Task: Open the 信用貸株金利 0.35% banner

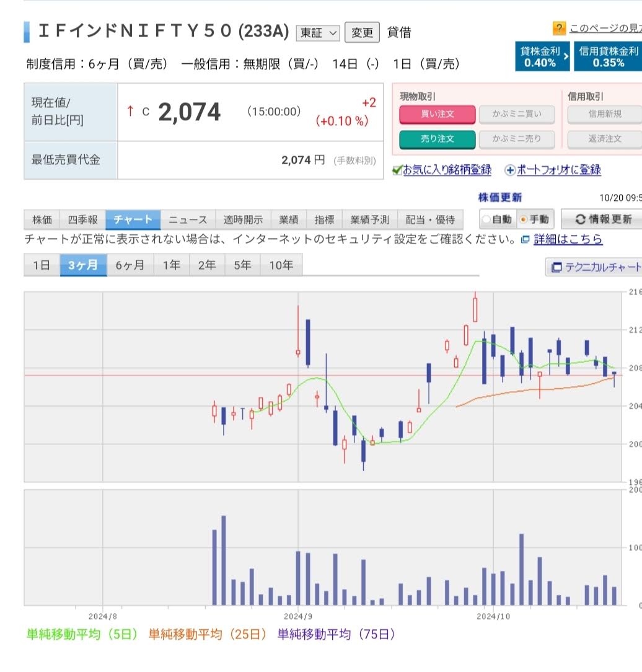Action: click(608, 56)
